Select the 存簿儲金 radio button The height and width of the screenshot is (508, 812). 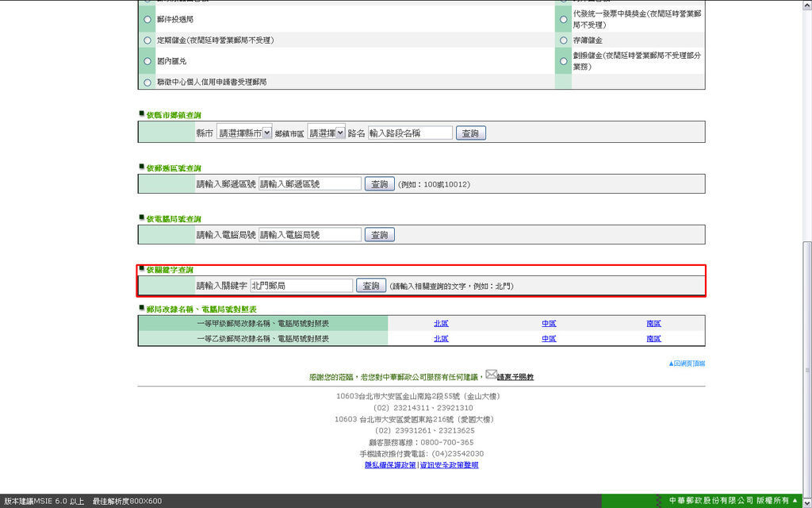pyautogui.click(x=564, y=40)
